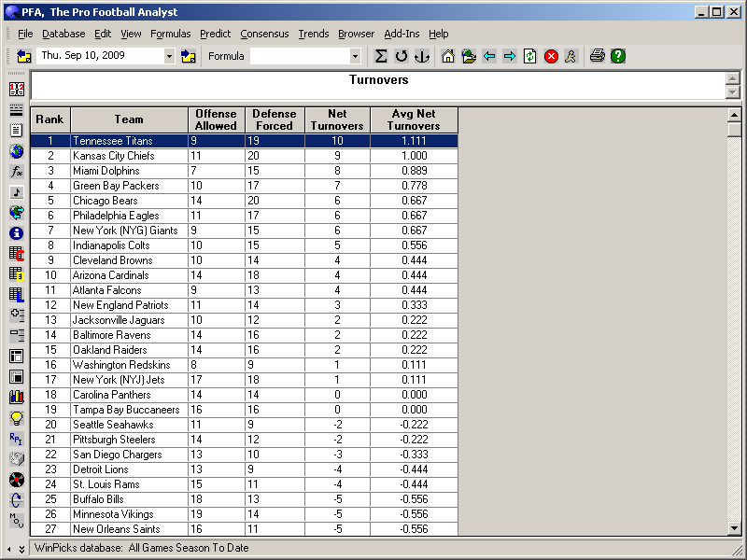The image size is (747, 560).
Task: Click the table with blue L icon
Action: click(x=16, y=294)
